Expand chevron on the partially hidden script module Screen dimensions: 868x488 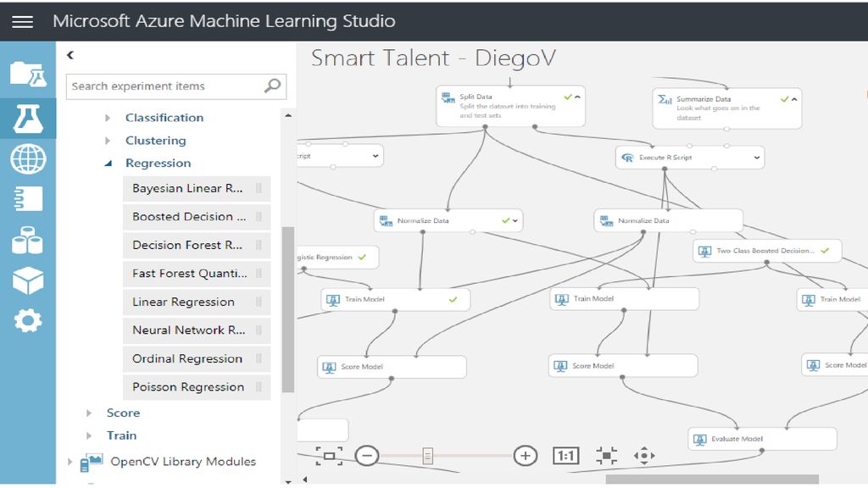376,156
